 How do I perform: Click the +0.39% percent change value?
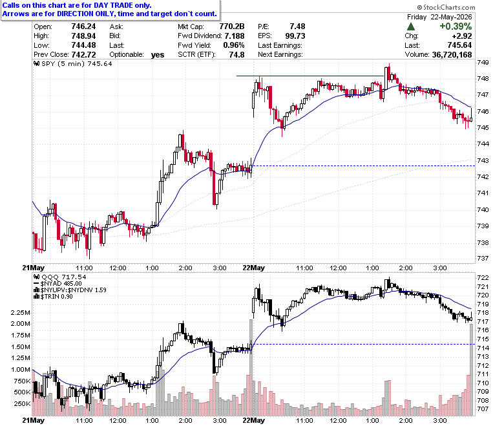(x=456, y=27)
